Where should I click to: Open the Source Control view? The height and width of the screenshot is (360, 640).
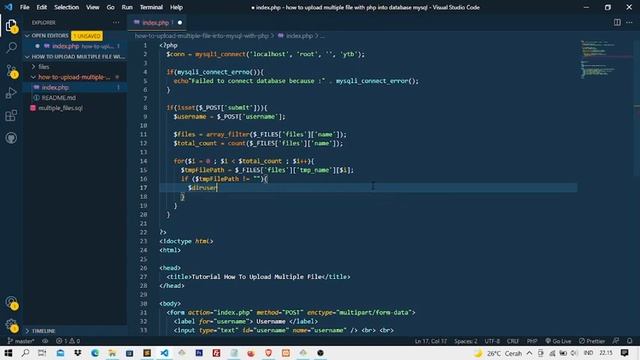click(11, 71)
